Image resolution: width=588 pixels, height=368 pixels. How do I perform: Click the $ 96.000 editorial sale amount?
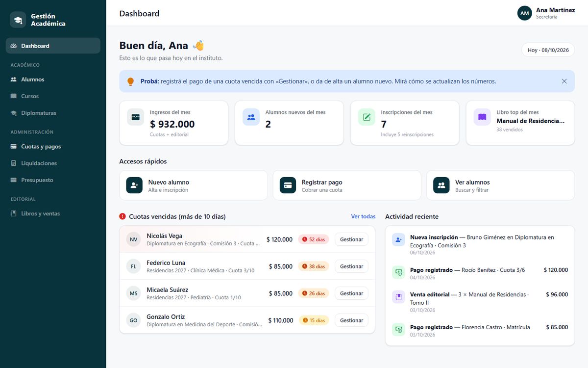pyautogui.click(x=557, y=294)
